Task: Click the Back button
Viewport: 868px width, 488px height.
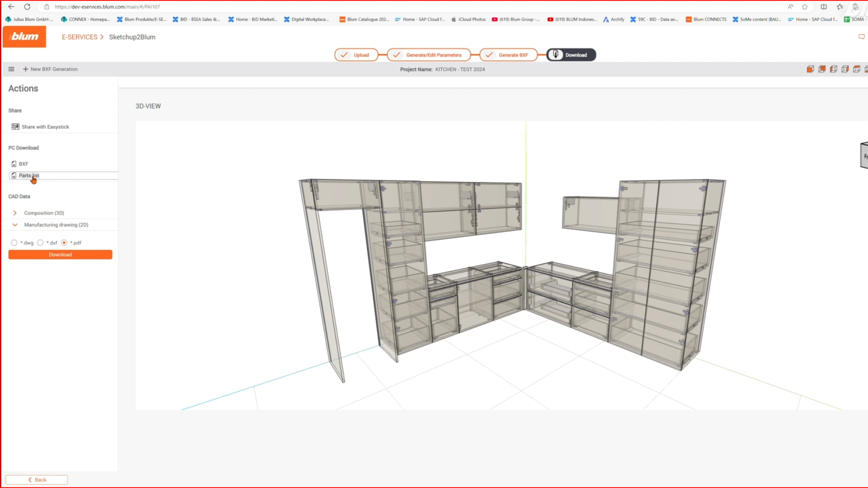Action: (x=37, y=480)
